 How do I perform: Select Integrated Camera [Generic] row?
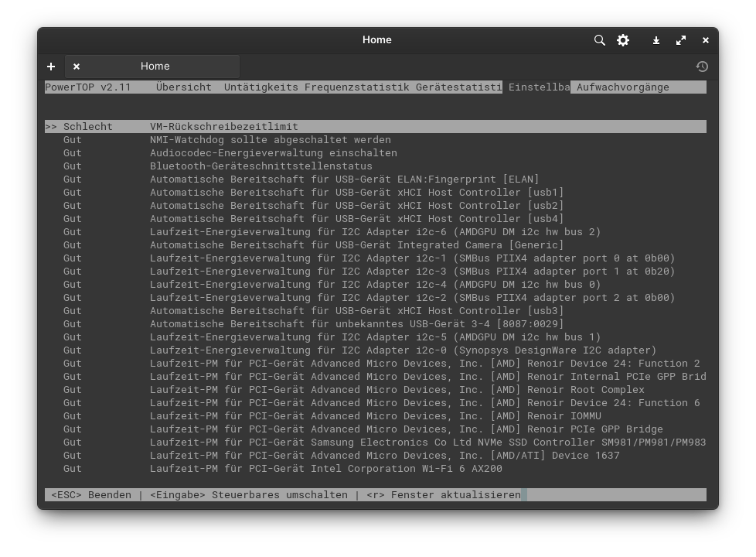(x=376, y=245)
